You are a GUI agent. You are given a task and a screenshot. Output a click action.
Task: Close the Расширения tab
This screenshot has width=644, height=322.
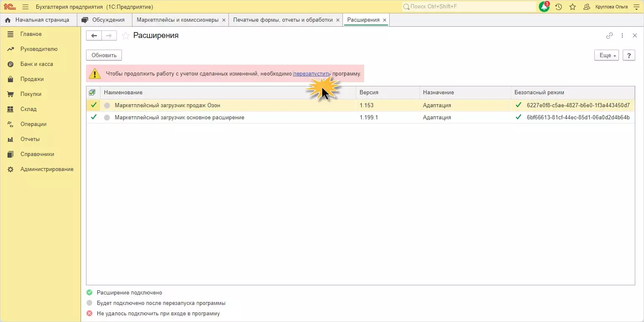[x=385, y=20]
